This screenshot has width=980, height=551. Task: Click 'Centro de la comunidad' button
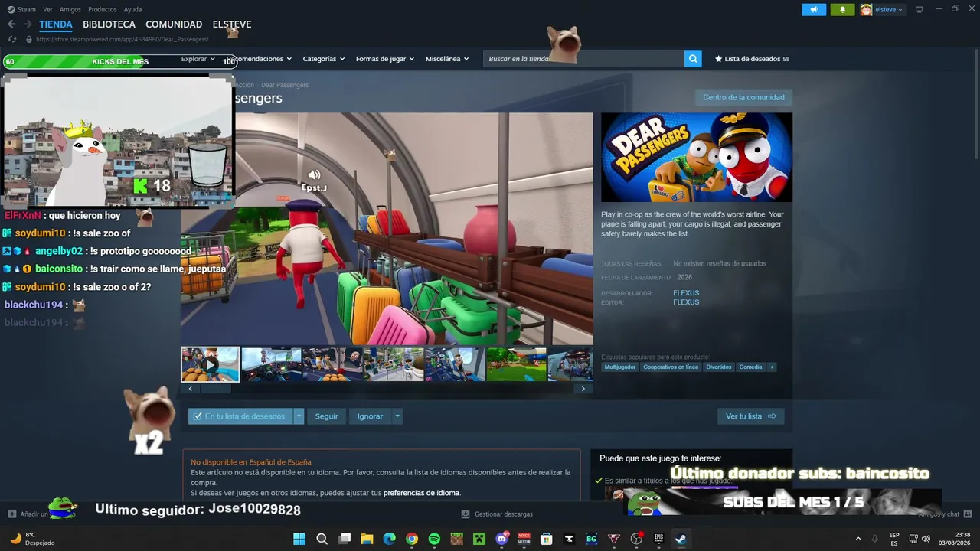coord(743,97)
